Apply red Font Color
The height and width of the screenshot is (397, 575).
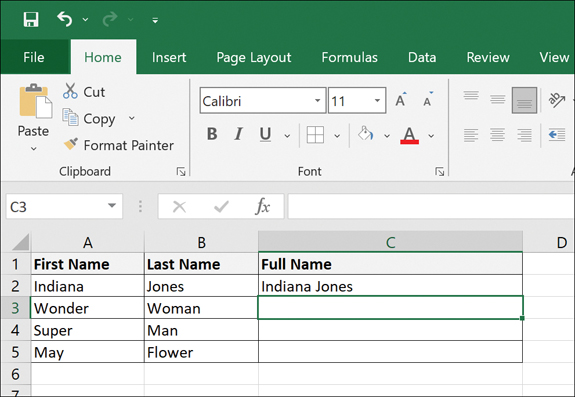tap(409, 135)
